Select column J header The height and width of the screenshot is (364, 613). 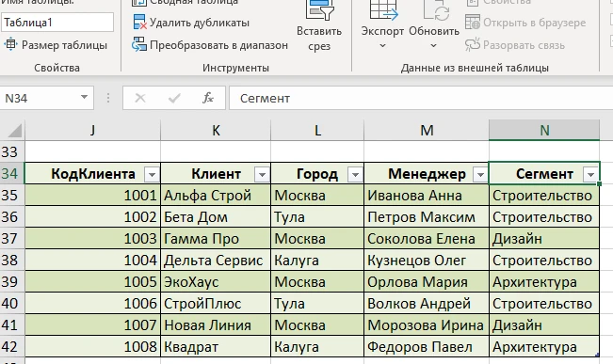click(x=92, y=130)
